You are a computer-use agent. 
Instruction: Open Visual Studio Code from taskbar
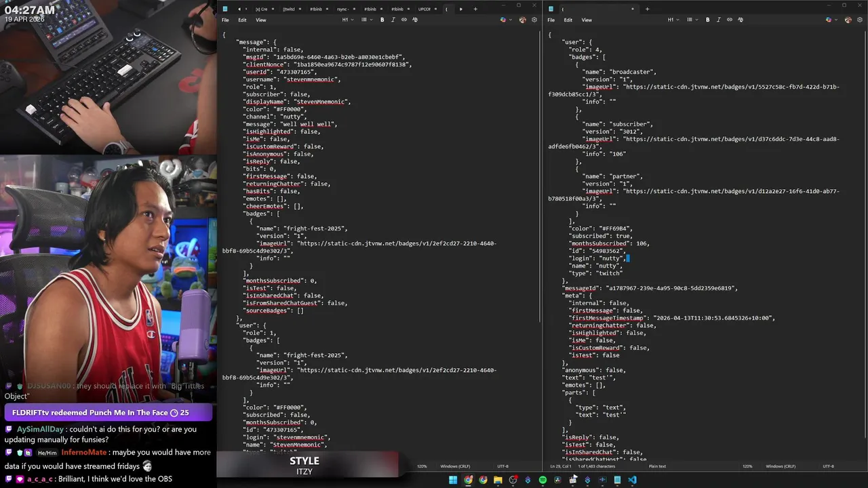click(632, 480)
